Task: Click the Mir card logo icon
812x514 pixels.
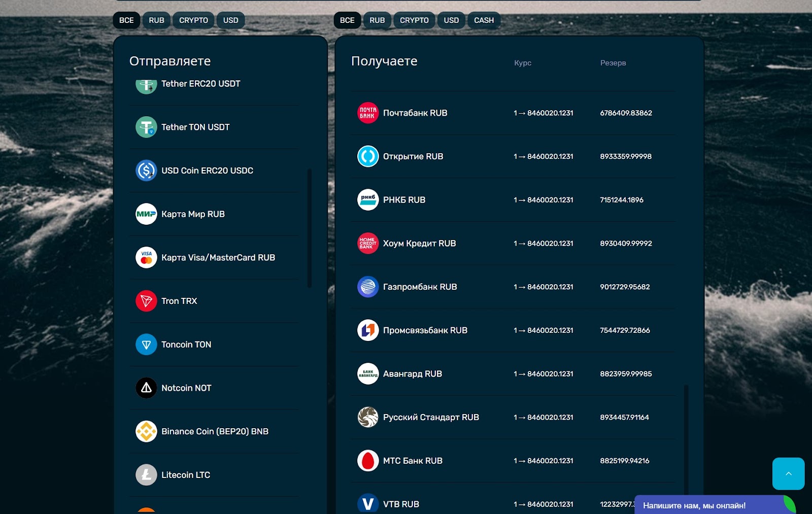Action: click(146, 214)
